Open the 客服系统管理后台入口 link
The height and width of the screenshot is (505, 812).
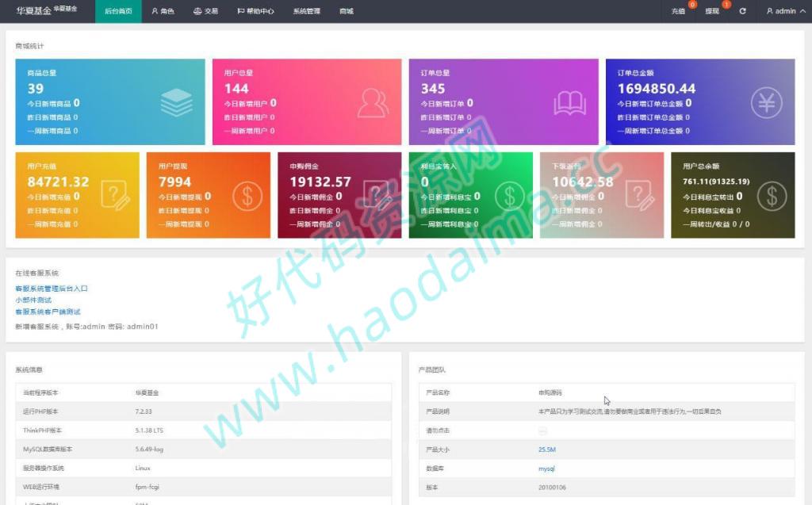[52, 289]
